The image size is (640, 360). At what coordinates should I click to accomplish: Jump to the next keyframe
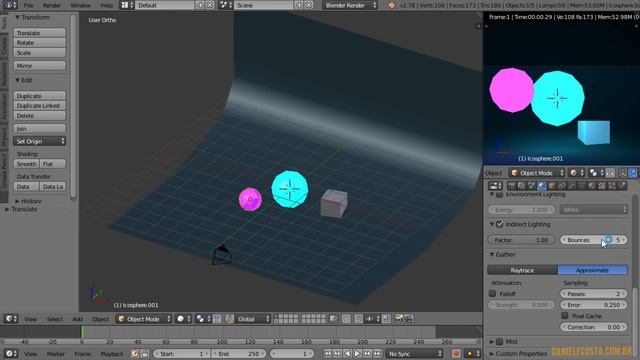tap(367, 353)
